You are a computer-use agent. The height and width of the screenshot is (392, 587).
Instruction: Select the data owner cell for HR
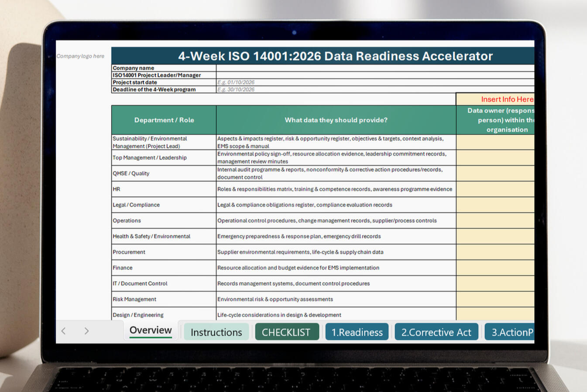coord(495,189)
